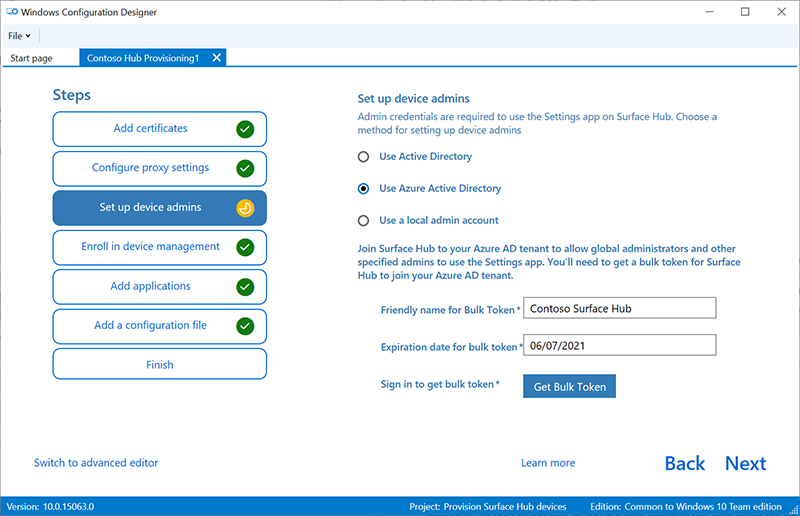Screen dimensions: 800x516
Task: Click the Set up device admins heading
Action: tap(413, 99)
